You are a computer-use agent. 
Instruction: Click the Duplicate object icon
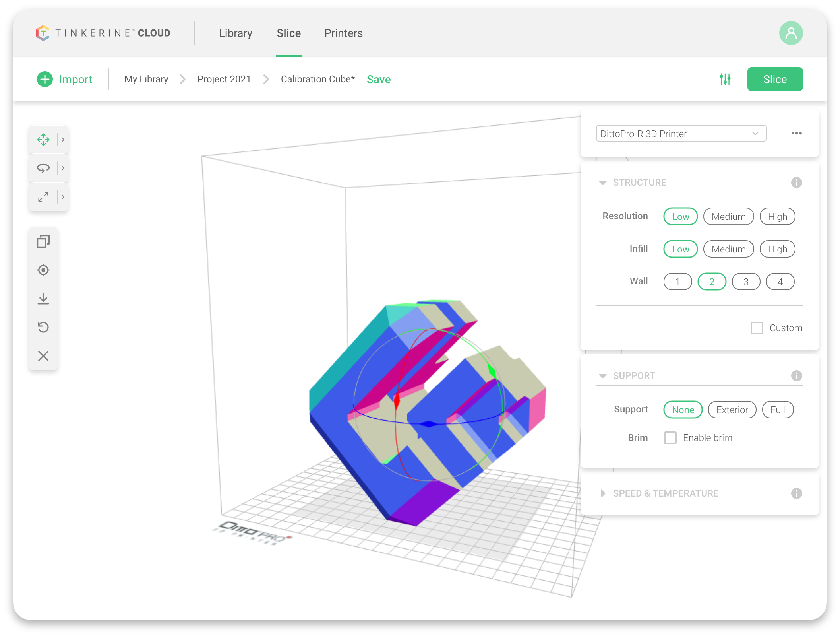pyautogui.click(x=43, y=241)
